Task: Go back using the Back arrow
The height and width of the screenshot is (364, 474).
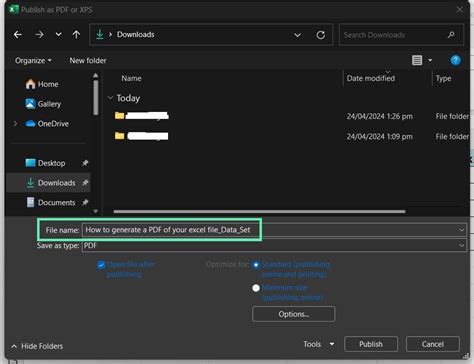Action: (x=18, y=35)
